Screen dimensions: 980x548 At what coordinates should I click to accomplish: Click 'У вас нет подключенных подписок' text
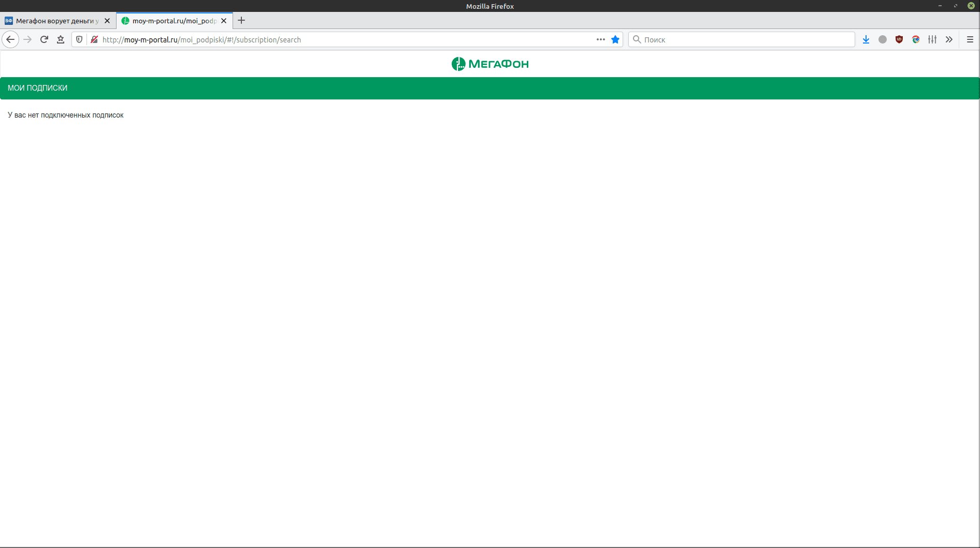tap(66, 115)
